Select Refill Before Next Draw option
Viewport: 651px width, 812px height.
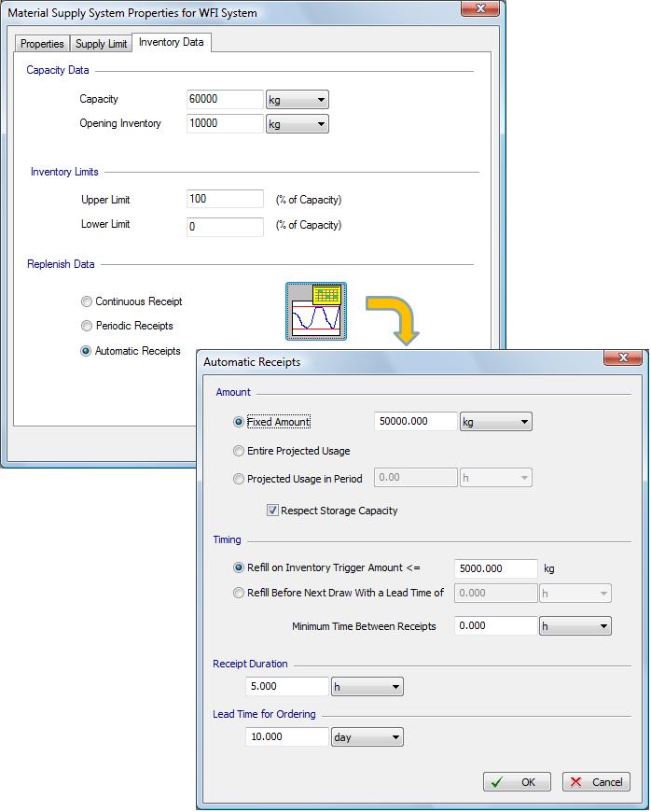[239, 593]
